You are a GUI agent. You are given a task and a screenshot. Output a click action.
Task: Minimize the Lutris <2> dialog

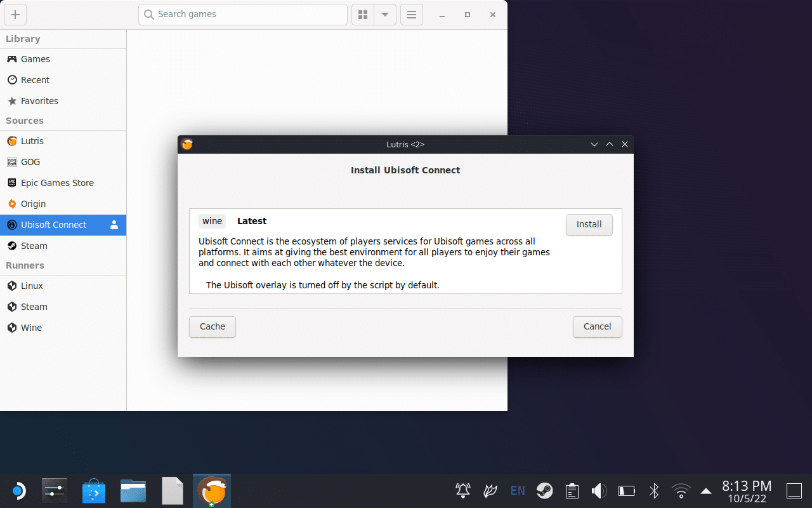click(594, 144)
